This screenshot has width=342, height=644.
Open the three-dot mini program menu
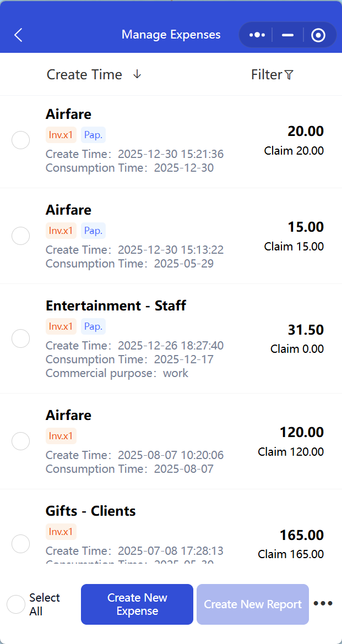[257, 35]
